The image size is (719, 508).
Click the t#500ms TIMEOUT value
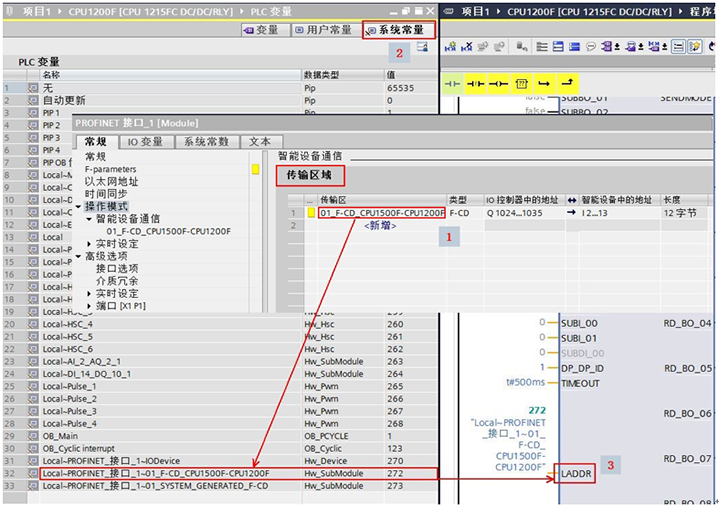(526, 382)
